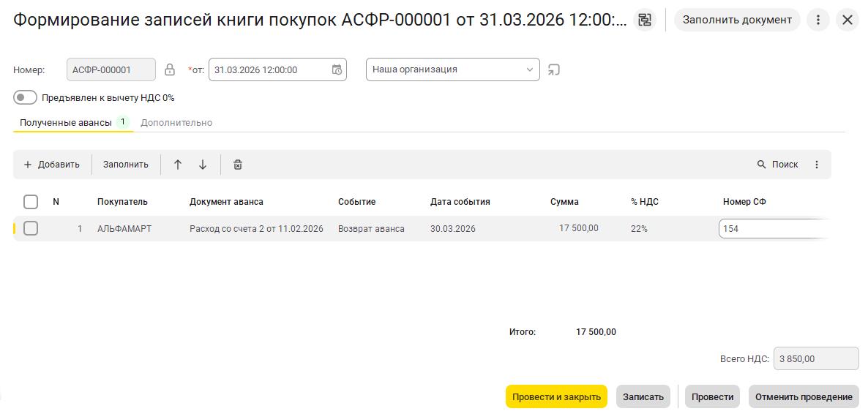Click the Добавить button to add row
868x414 pixels.
[51, 165]
